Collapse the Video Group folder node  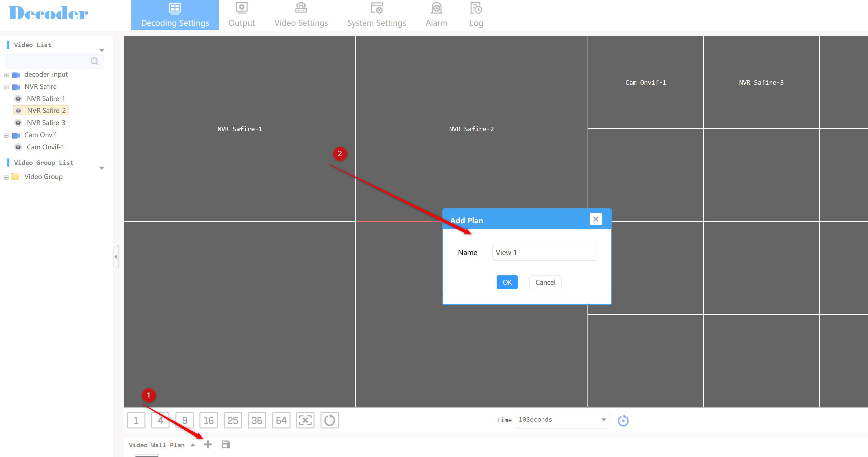click(x=6, y=177)
